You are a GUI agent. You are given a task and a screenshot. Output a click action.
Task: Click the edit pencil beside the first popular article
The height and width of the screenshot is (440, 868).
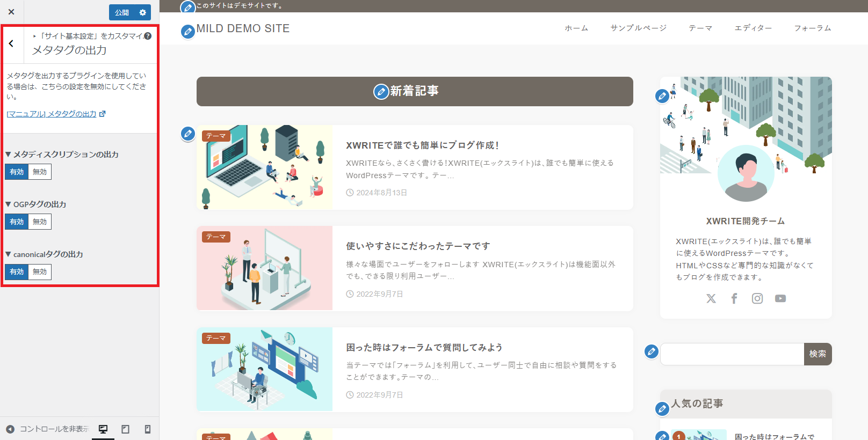pyautogui.click(x=662, y=436)
